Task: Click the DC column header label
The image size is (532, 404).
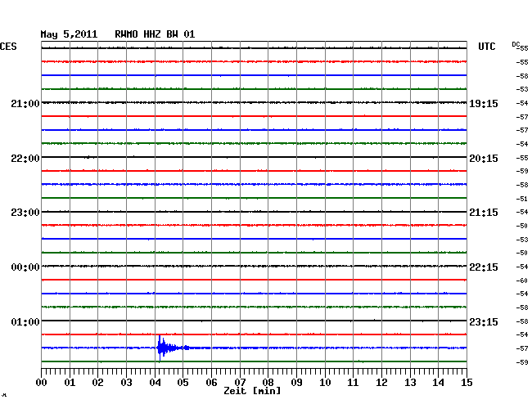Action: (516, 44)
